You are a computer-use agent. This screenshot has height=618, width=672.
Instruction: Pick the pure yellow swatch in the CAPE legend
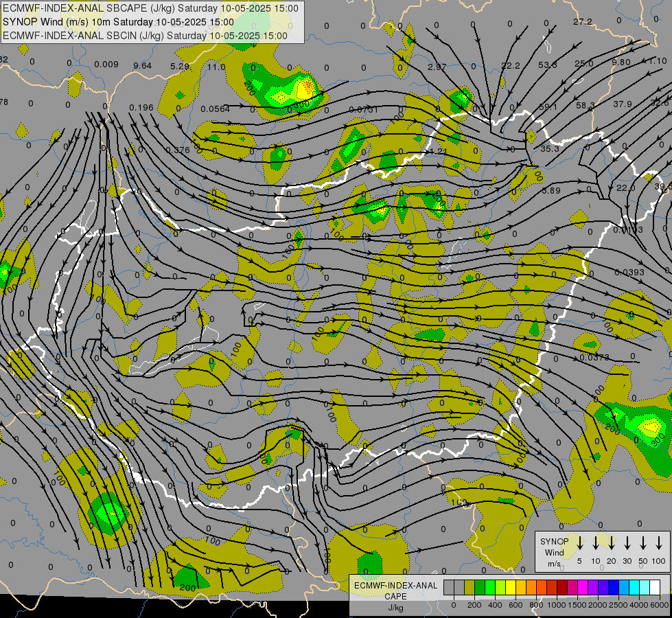511,587
